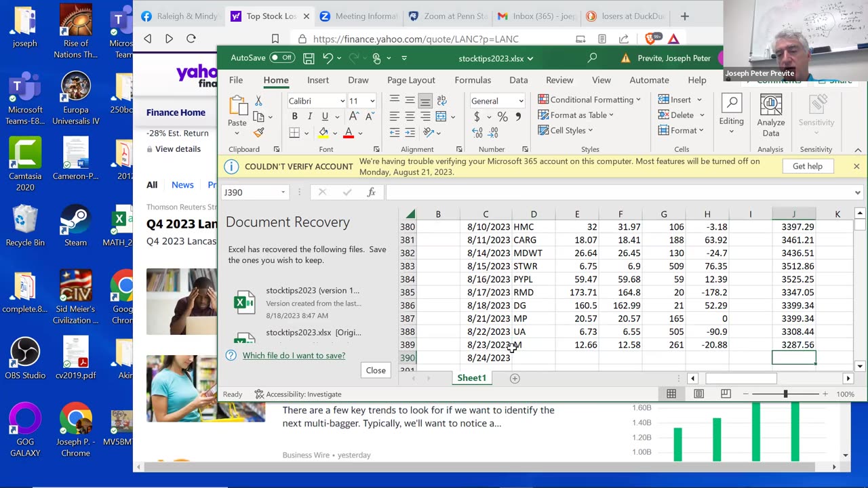Open the font size 11 dropdown

372,101
